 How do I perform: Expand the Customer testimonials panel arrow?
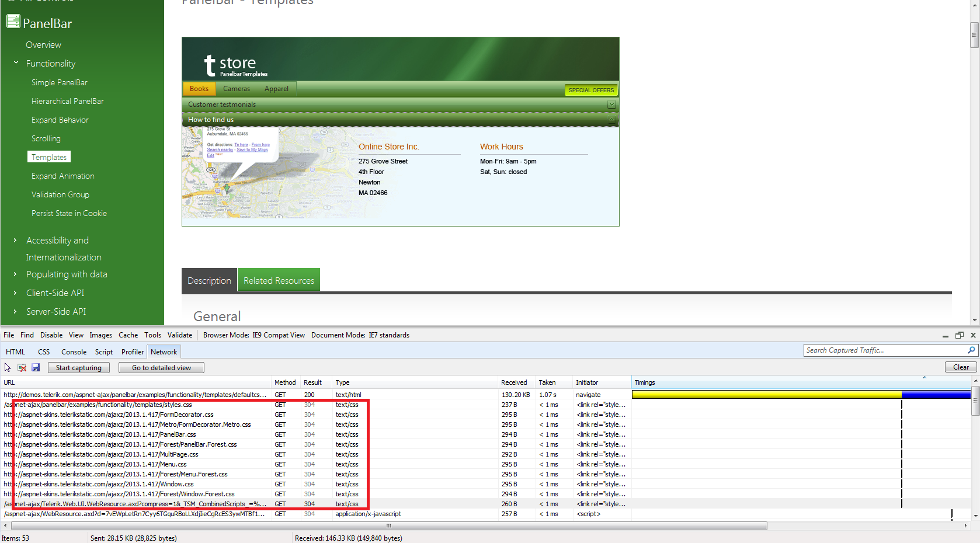pos(611,105)
